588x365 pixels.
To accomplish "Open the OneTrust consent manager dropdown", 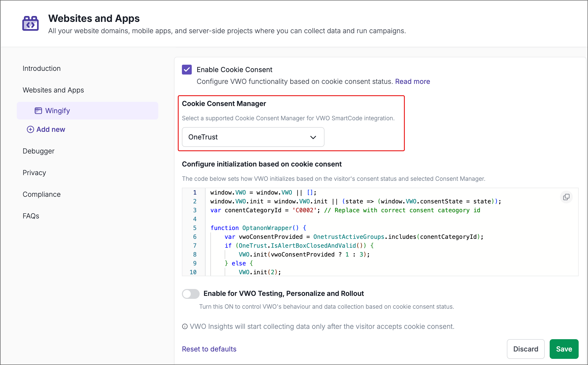I will pyautogui.click(x=253, y=137).
